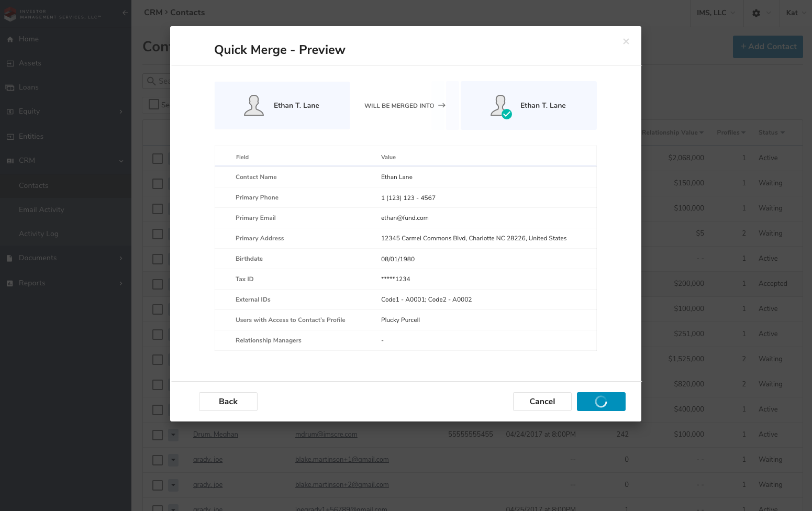This screenshot has width=812, height=511.
Task: Sort by Profiles column
Action: [731, 132]
